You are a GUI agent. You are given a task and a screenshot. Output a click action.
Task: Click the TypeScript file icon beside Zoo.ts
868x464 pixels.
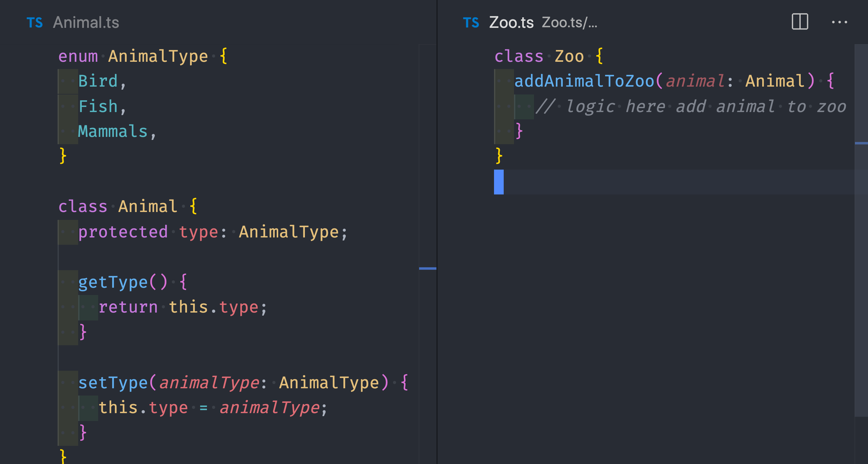[471, 23]
